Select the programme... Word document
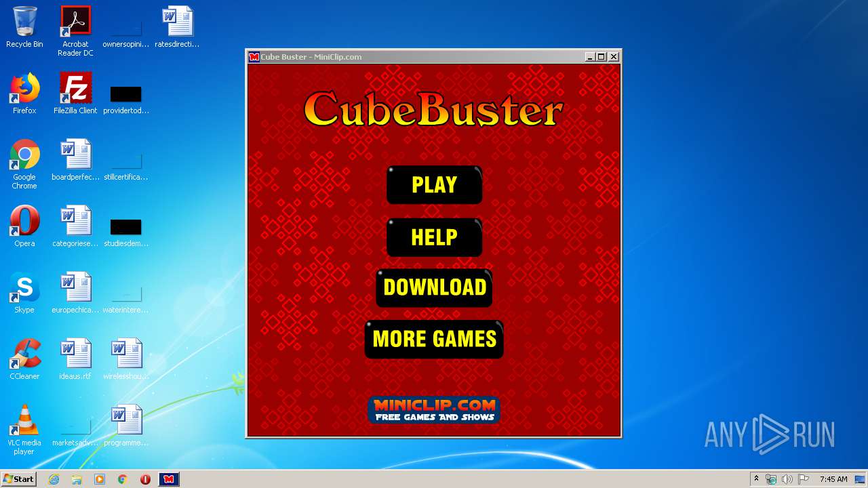The width and height of the screenshot is (868, 488). pyautogui.click(x=126, y=426)
